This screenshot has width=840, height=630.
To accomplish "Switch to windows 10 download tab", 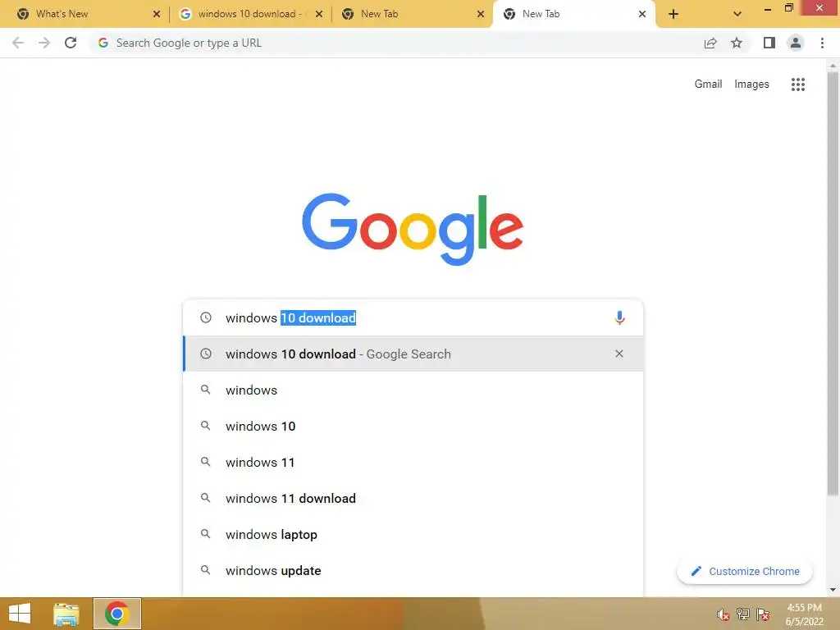I will point(249,14).
